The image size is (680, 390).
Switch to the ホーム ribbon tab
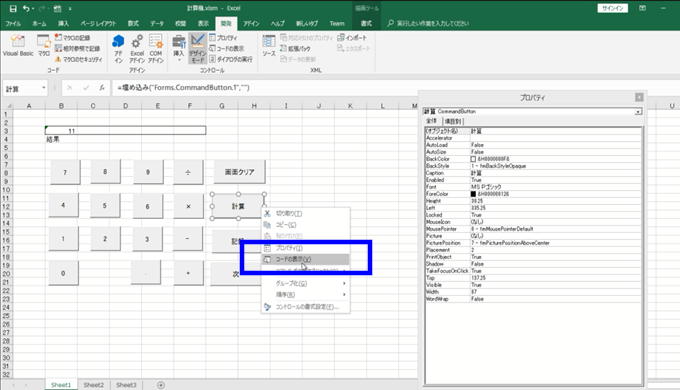[x=39, y=23]
